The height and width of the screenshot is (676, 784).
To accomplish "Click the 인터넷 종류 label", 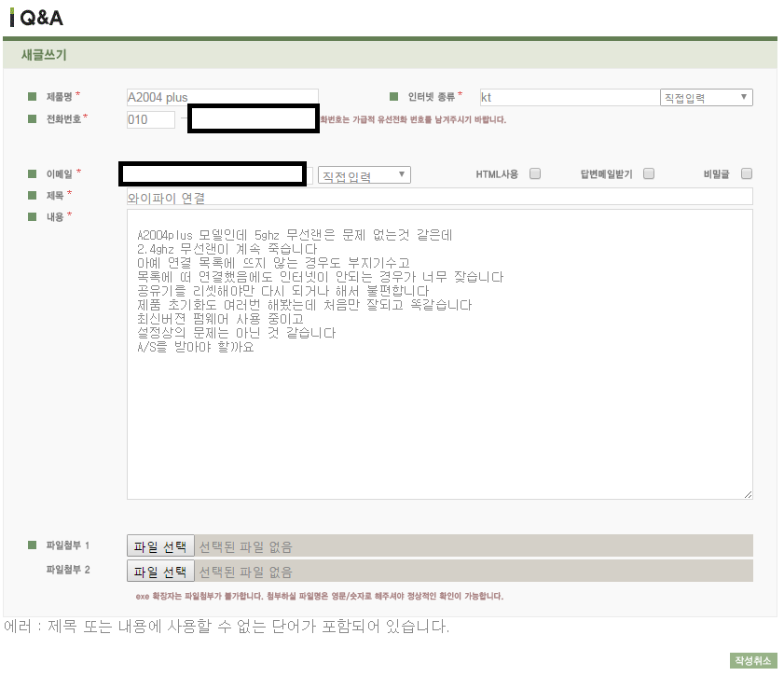I will [x=432, y=96].
